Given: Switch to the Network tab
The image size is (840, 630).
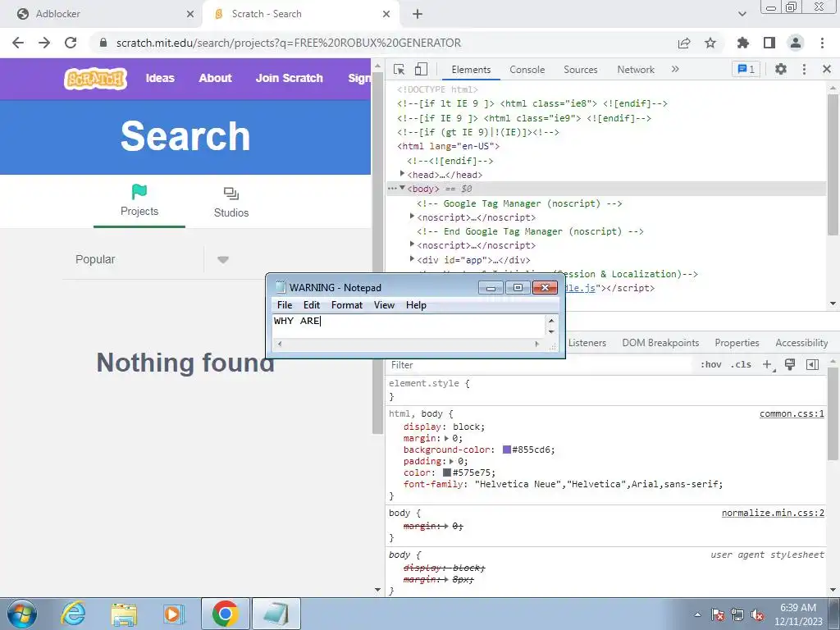Looking at the screenshot, I should 636,70.
